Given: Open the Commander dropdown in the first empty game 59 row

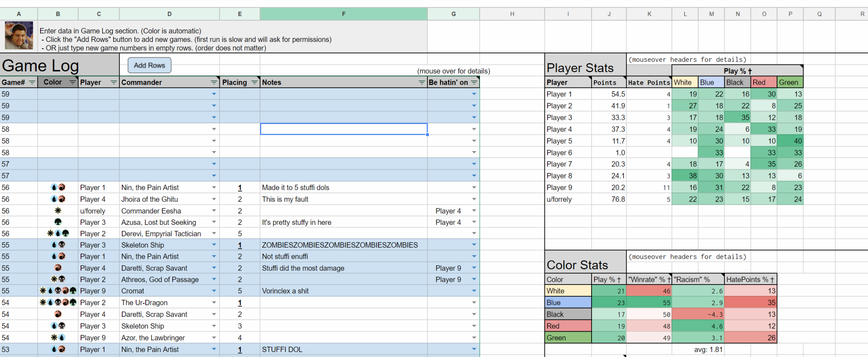Looking at the screenshot, I should coord(214,94).
